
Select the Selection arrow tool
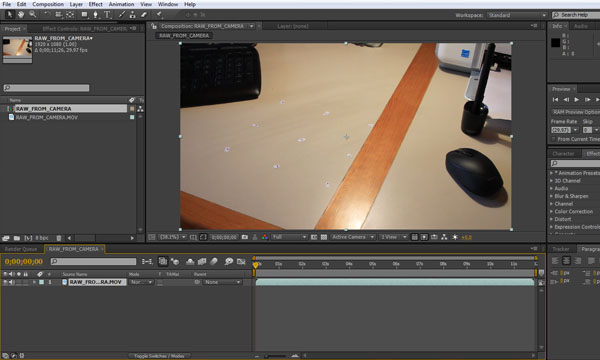[x=10, y=15]
